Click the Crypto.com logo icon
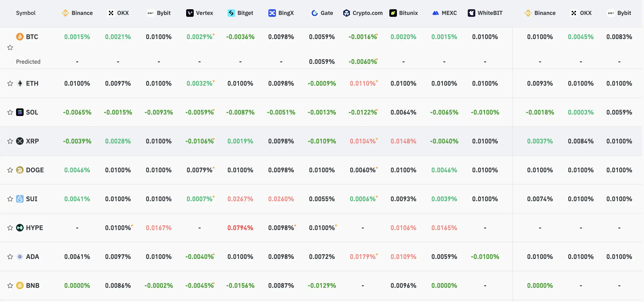The height and width of the screenshot is (302, 644). (x=346, y=13)
